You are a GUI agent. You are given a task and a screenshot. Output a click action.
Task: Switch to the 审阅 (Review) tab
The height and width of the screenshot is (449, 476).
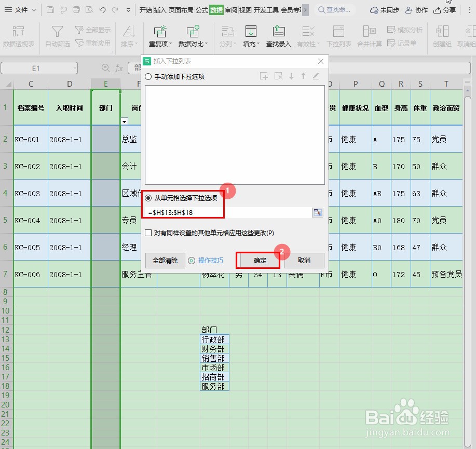click(x=231, y=10)
